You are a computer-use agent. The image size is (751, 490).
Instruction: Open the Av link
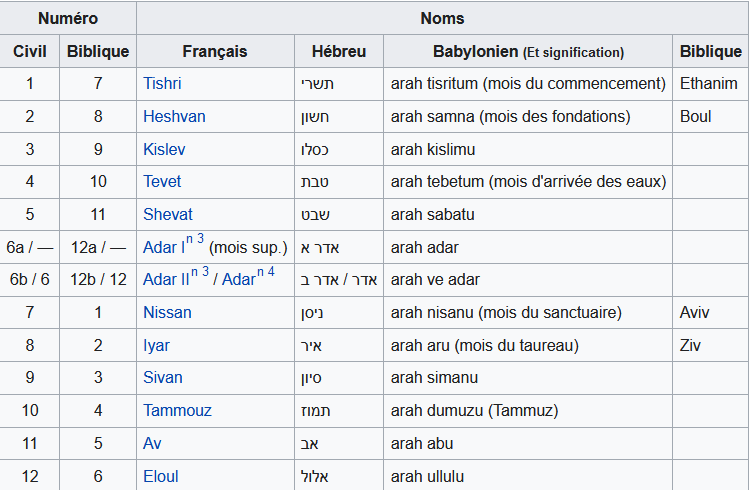tap(152, 443)
